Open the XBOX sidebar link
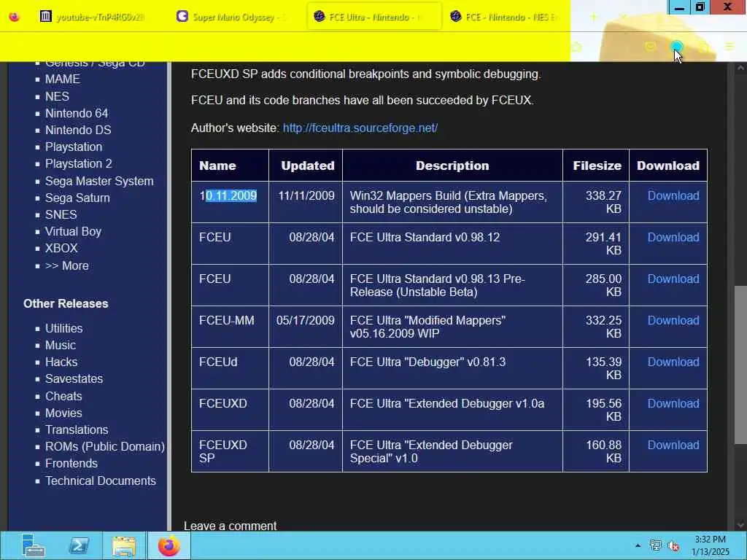 pos(61,248)
